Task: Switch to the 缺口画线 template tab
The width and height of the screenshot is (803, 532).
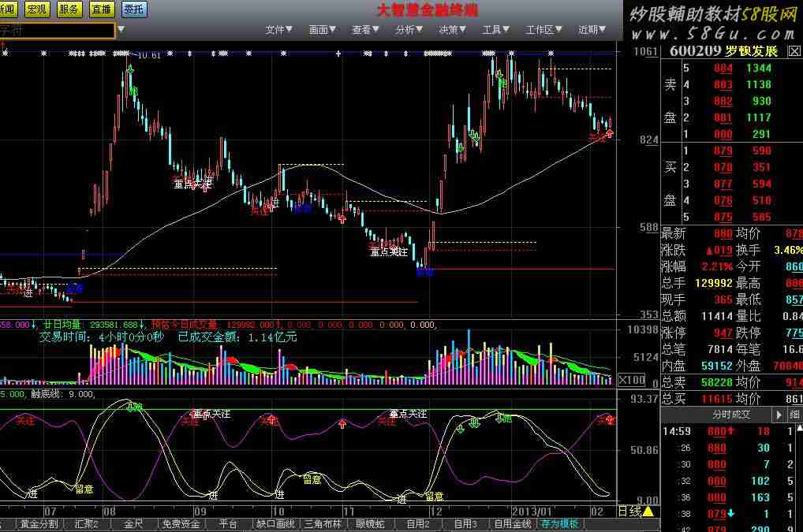Action: click(275, 524)
